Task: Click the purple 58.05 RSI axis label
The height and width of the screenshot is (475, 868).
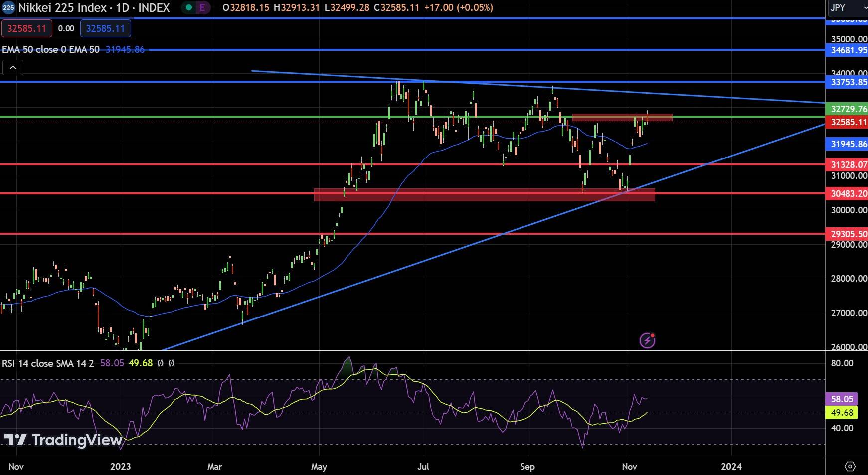Action: pos(842,399)
